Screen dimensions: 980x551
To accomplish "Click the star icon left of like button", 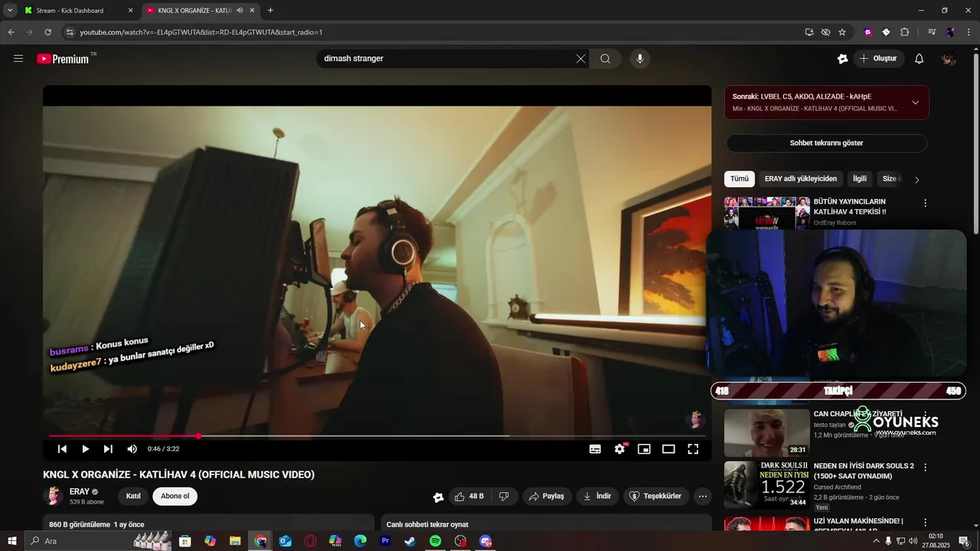I will 438,497.
